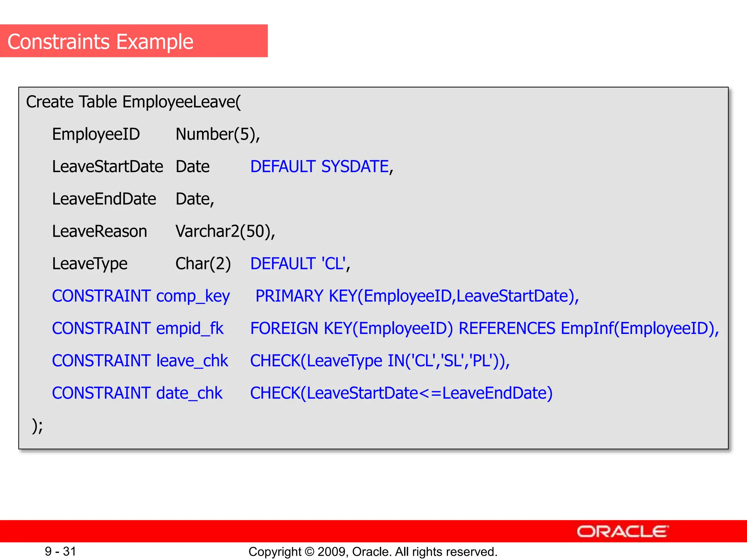Select the 'EmployeeID' column name
747x560 pixels.
(x=96, y=134)
